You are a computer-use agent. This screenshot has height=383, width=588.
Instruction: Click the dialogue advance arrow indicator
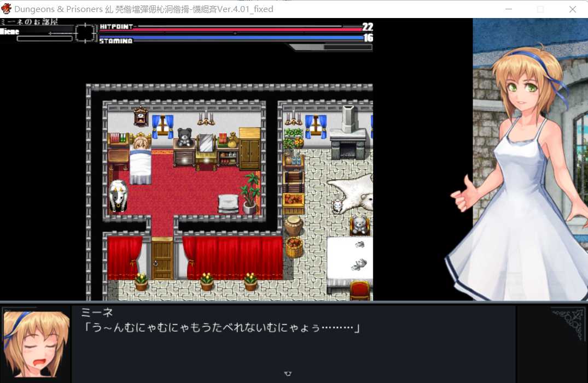pyautogui.click(x=288, y=374)
